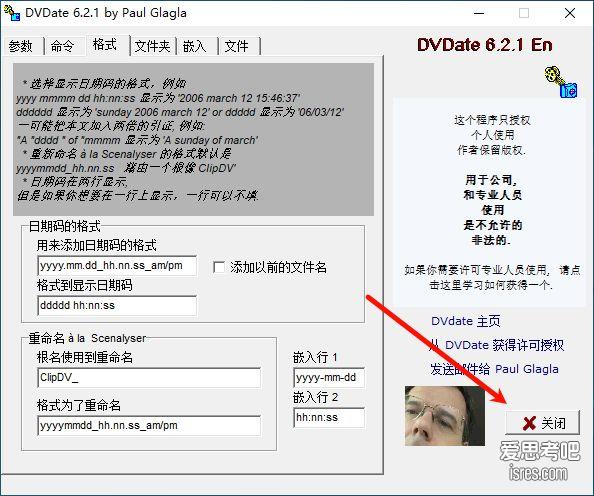This screenshot has height=496, width=594.
Task: Open the 嵌入 tab
Action: point(195,46)
